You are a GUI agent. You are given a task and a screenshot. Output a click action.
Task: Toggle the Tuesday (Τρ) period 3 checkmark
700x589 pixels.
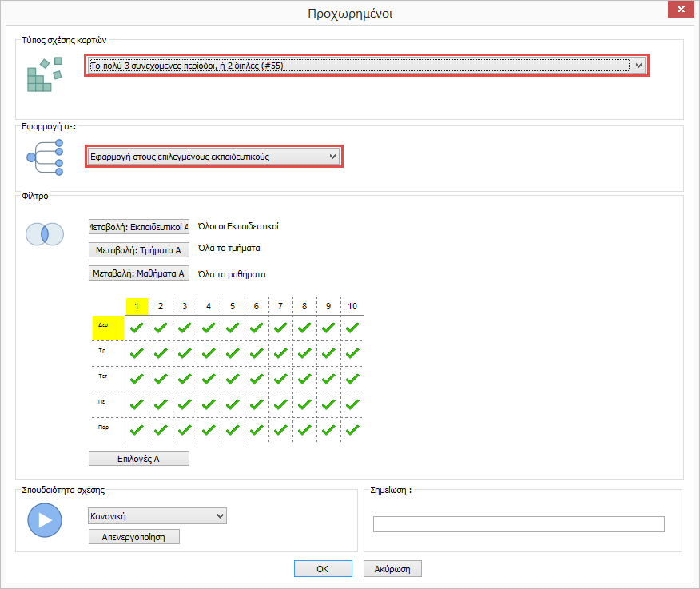[x=185, y=352]
